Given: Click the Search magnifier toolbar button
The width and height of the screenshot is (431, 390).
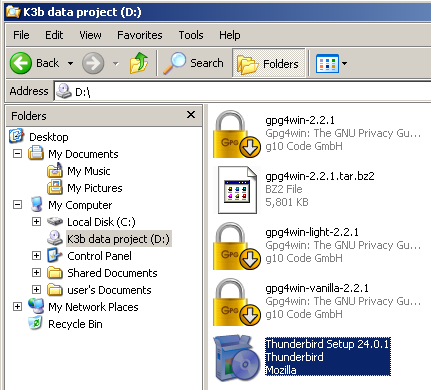Looking at the screenshot, I should coord(193,63).
